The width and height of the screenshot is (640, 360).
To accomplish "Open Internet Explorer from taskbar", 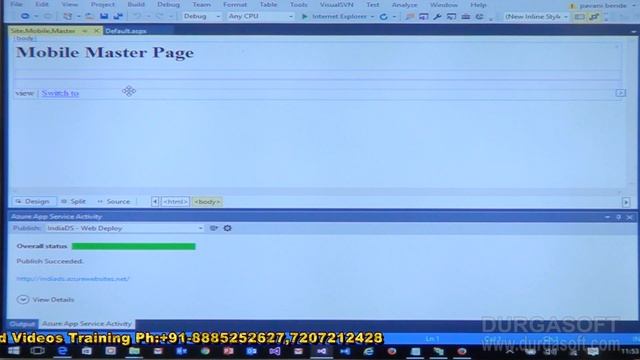I will click(369, 351).
